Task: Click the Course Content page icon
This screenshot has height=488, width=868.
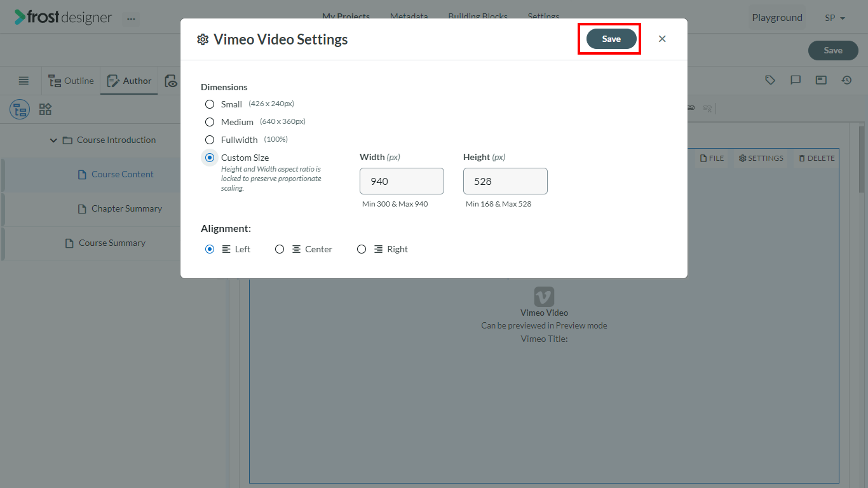Action: click(x=82, y=175)
